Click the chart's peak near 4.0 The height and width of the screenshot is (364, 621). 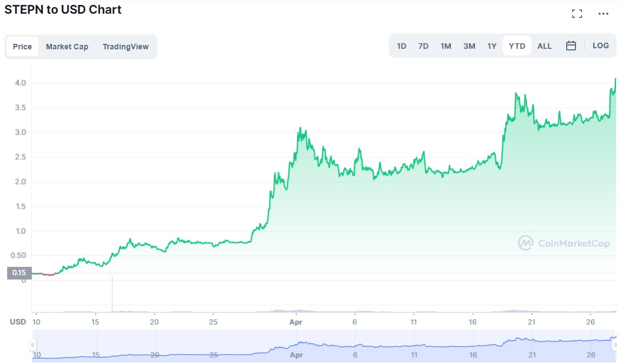click(x=616, y=79)
